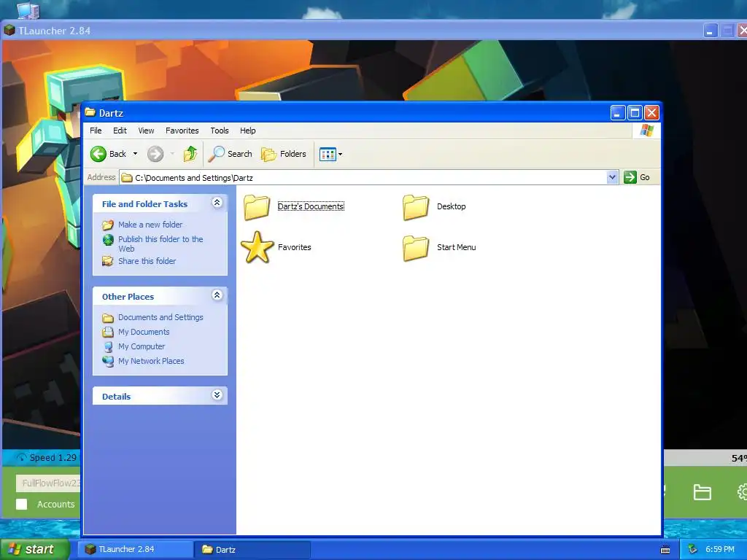The height and width of the screenshot is (560, 747).
Task: Click the greyed Forward arrow icon
Action: tap(155, 154)
